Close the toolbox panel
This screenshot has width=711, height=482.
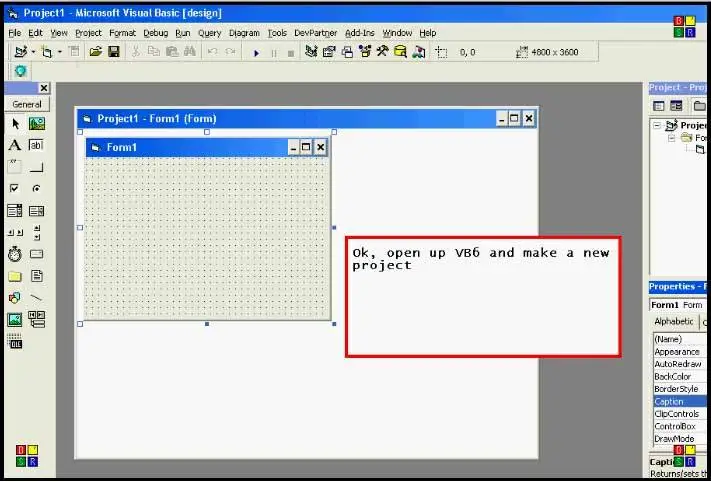pos(44,88)
